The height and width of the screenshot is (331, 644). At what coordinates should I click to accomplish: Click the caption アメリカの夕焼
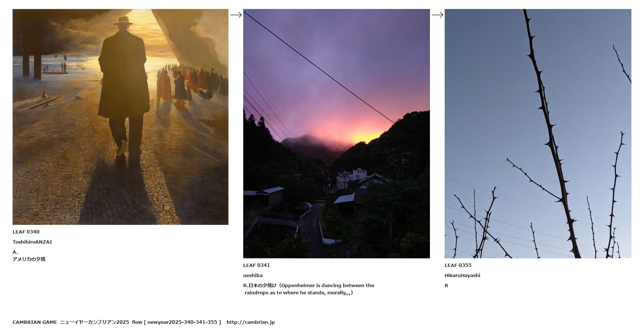(x=29, y=259)
